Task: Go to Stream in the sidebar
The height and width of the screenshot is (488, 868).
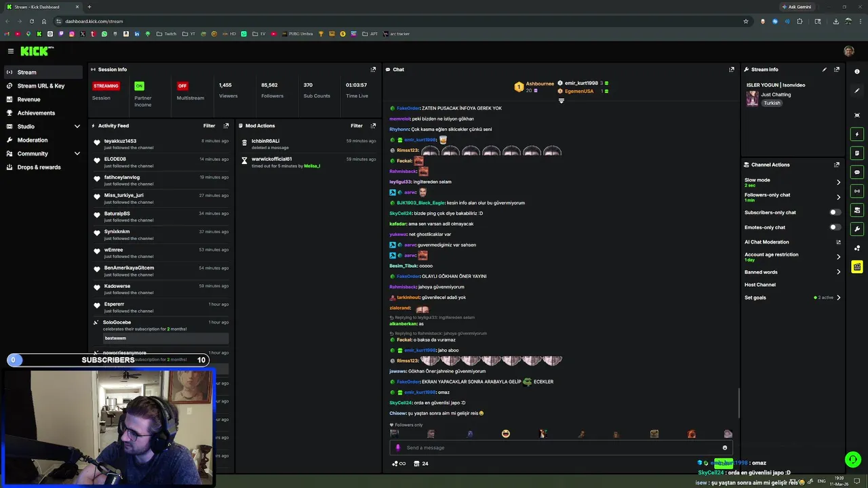Action: tap(43, 73)
